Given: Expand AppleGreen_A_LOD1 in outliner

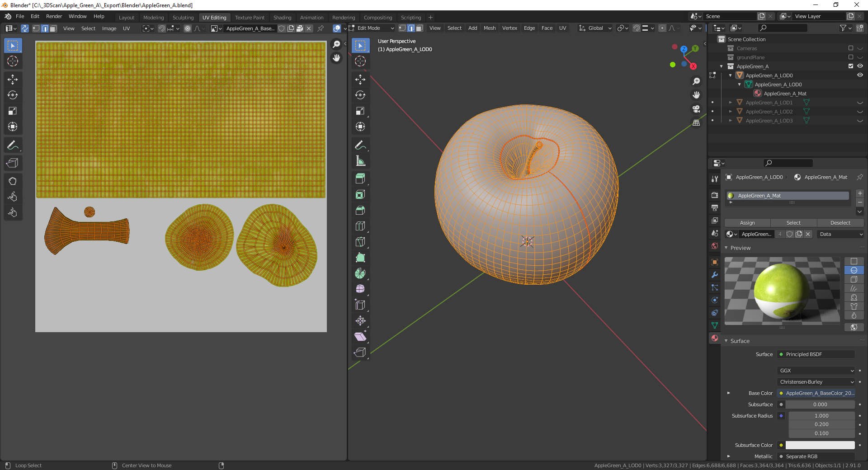Looking at the screenshot, I should tap(730, 103).
